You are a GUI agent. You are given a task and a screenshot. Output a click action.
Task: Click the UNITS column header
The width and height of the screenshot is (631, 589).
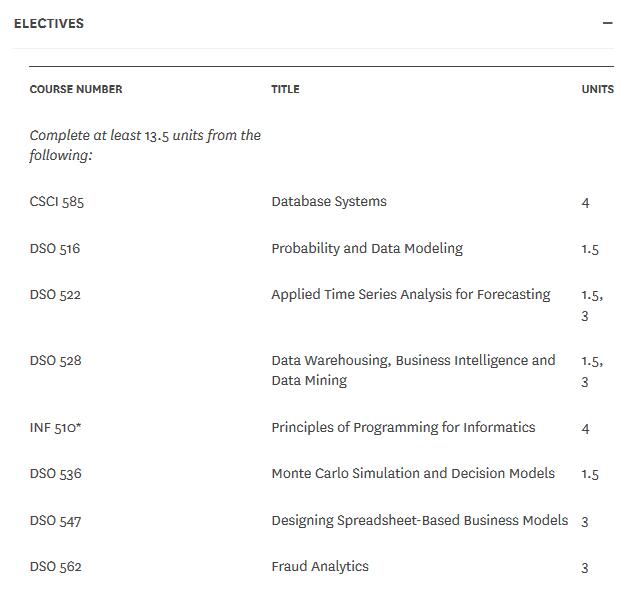point(597,89)
